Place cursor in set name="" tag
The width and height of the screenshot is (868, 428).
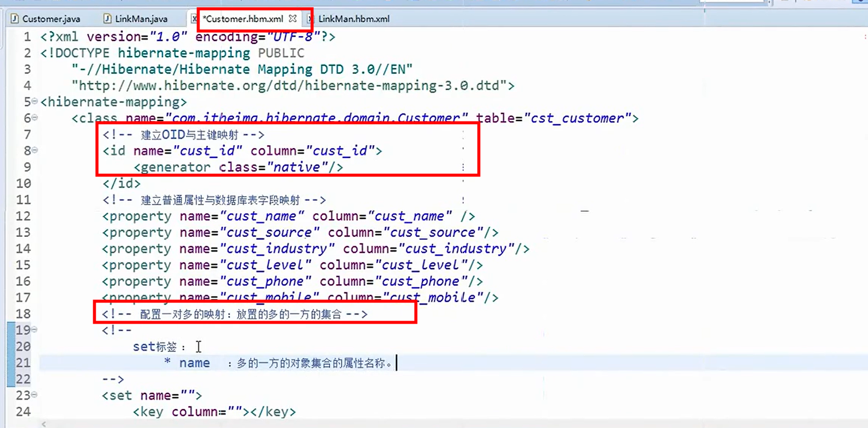coord(152,395)
